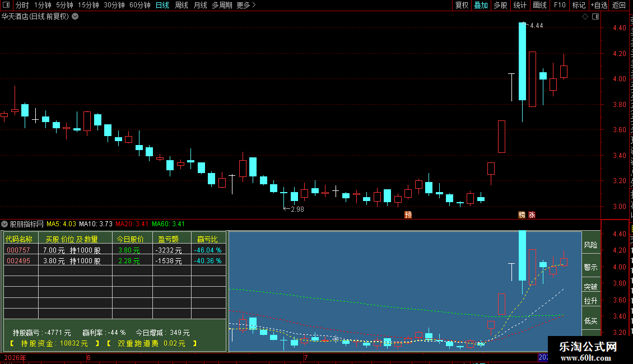Click the MA20: 3.41 indicator label
The image size is (633, 364).
132,224
